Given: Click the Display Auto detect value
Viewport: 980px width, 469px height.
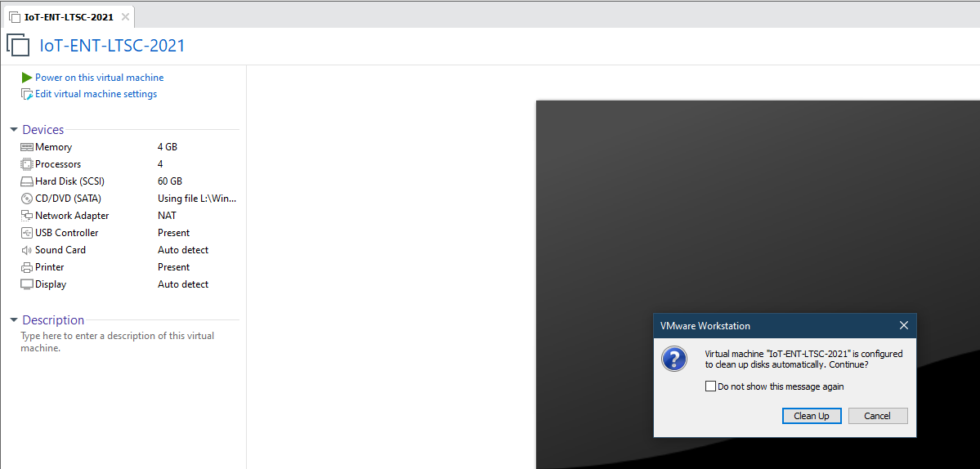Looking at the screenshot, I should (x=183, y=284).
